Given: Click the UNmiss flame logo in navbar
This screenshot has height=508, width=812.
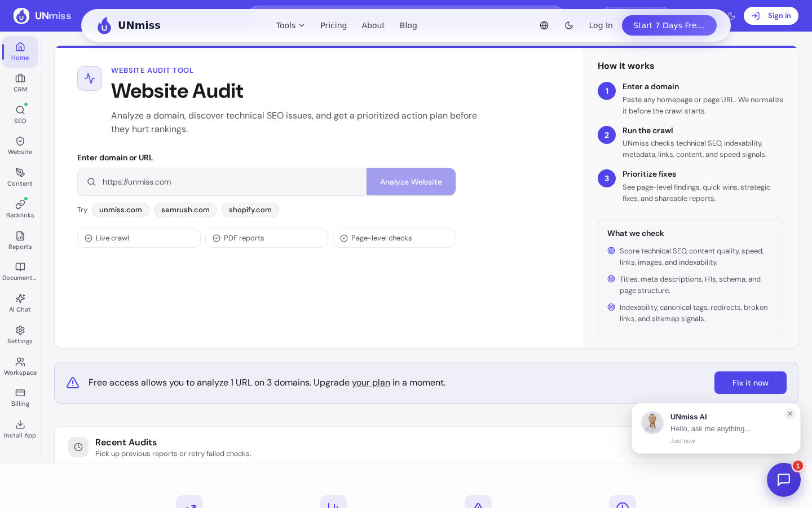Looking at the screenshot, I should pos(104,25).
